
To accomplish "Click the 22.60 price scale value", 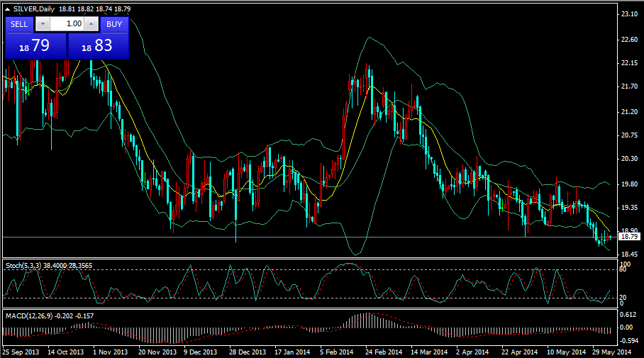I will (629, 40).
